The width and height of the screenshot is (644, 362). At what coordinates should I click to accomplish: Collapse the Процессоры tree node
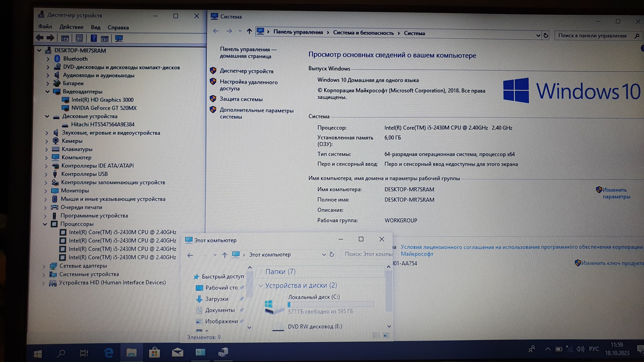(x=45, y=224)
